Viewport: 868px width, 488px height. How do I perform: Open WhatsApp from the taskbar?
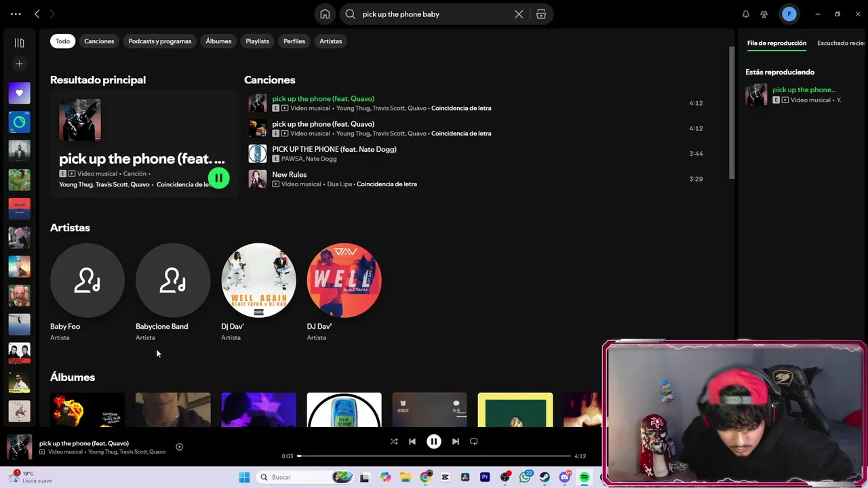pyautogui.click(x=525, y=477)
